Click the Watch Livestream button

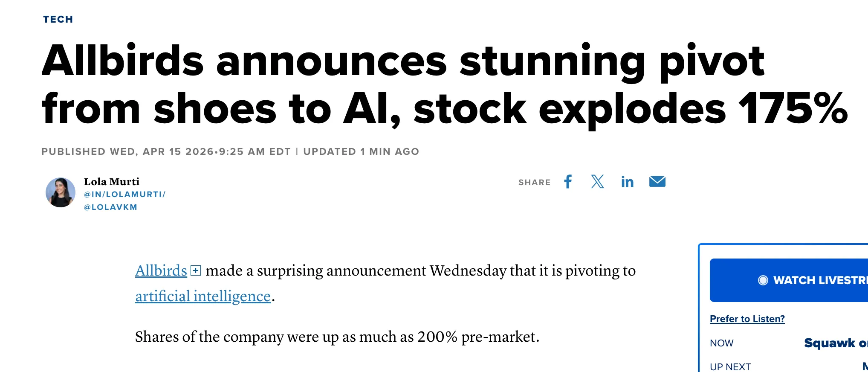(810, 280)
